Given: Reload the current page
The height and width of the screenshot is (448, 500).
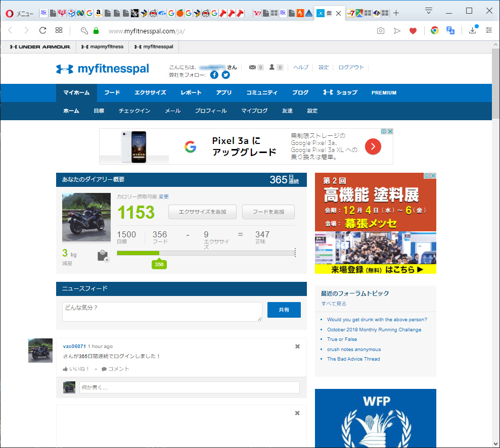Looking at the screenshot, I should (x=43, y=31).
